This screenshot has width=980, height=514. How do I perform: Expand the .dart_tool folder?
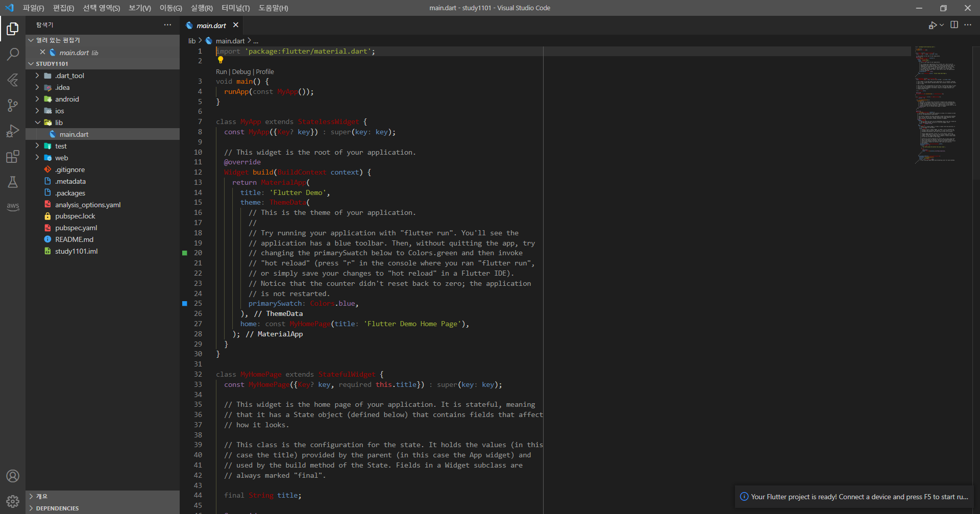(37, 76)
